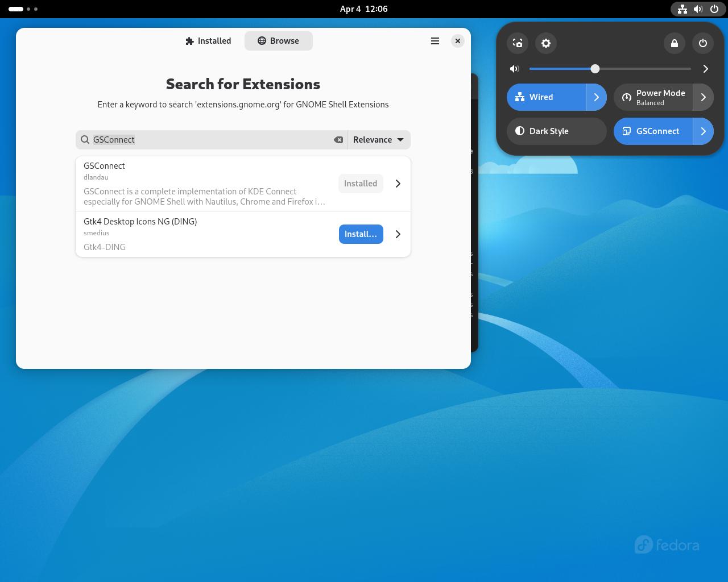The width and height of the screenshot is (728, 582).
Task: Click the Search for Extensions heading
Action: click(243, 84)
